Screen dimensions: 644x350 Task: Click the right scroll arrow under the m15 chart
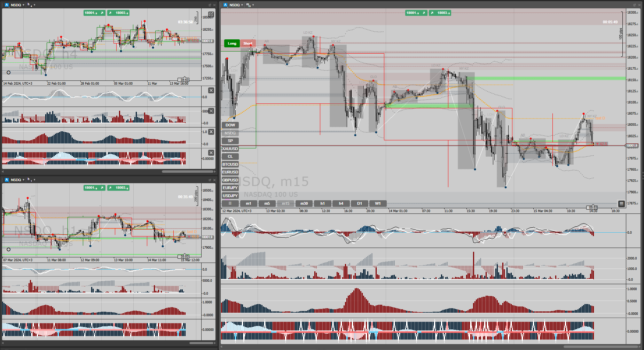tap(641, 347)
